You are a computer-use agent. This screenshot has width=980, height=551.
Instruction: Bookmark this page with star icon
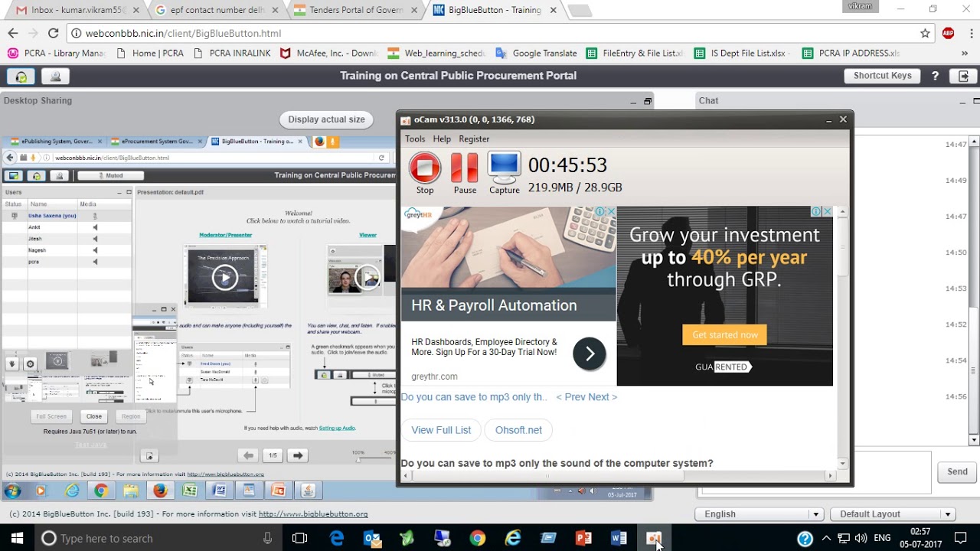pyautogui.click(x=925, y=34)
